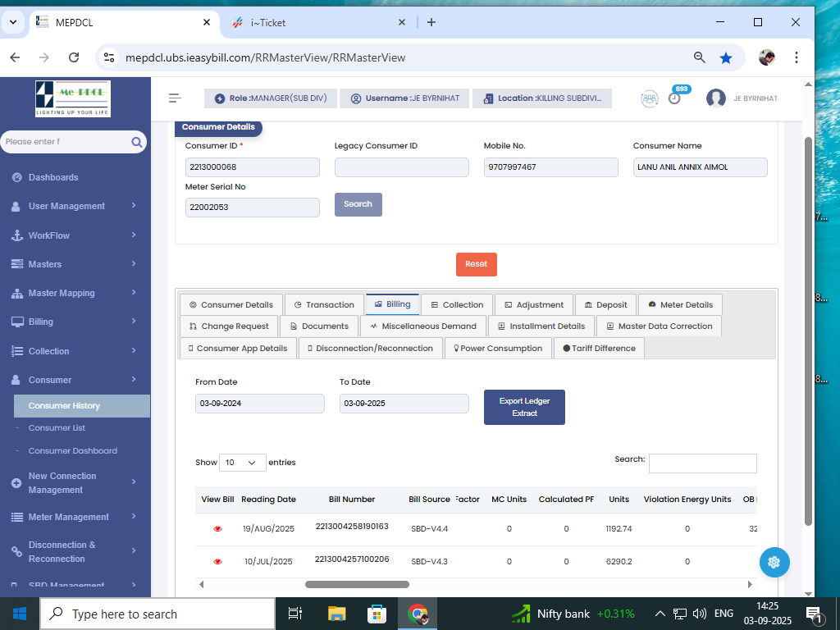Open Tariff Difference tab

tap(599, 348)
